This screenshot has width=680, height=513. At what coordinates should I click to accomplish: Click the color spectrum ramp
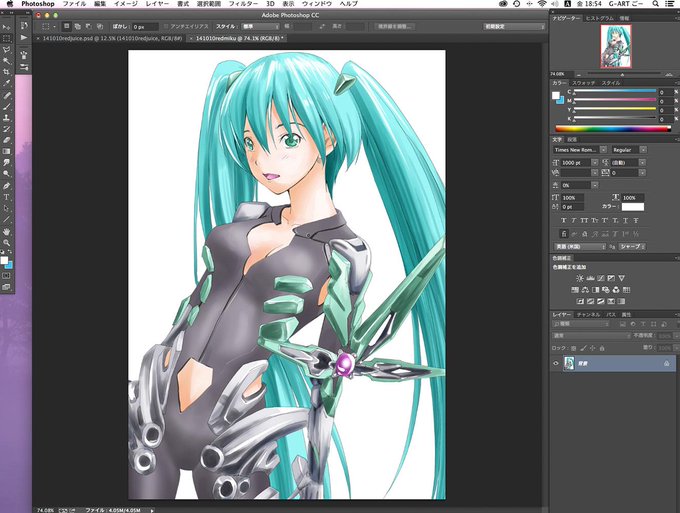click(x=613, y=129)
